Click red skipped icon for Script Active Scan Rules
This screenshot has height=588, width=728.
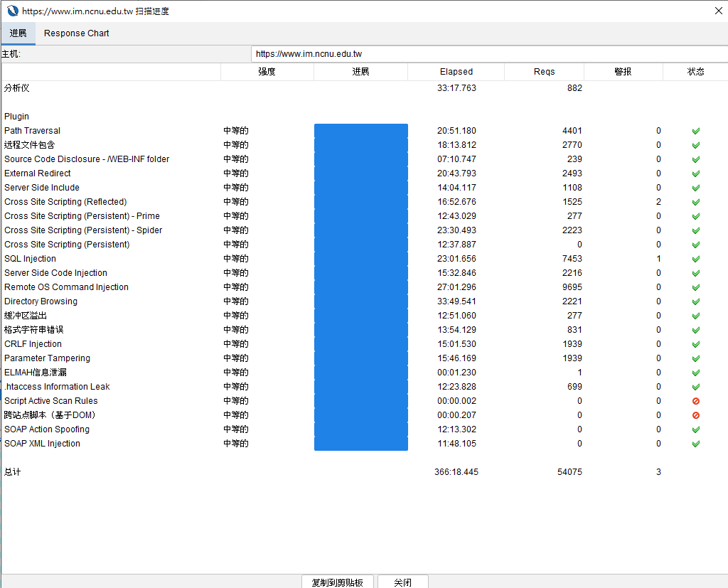[695, 401]
